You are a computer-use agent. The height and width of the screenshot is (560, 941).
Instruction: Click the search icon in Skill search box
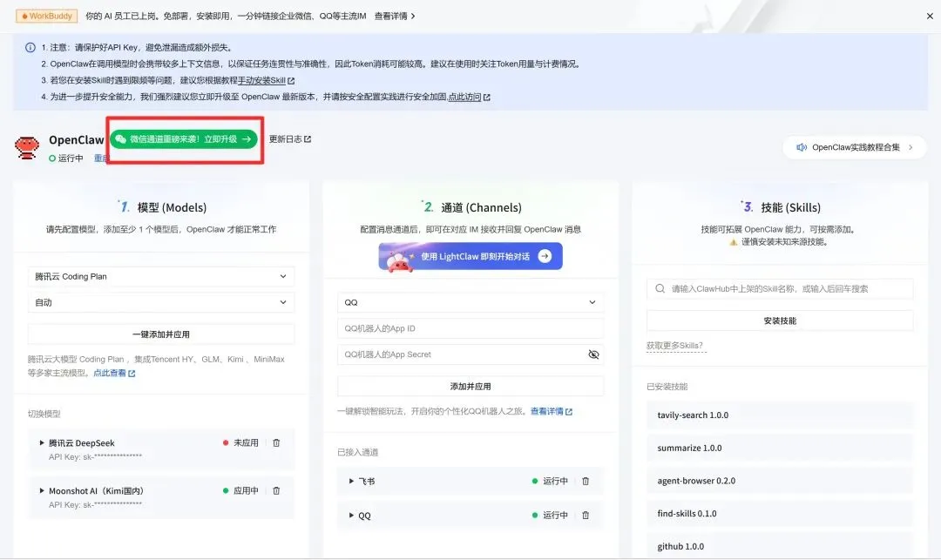coord(660,288)
